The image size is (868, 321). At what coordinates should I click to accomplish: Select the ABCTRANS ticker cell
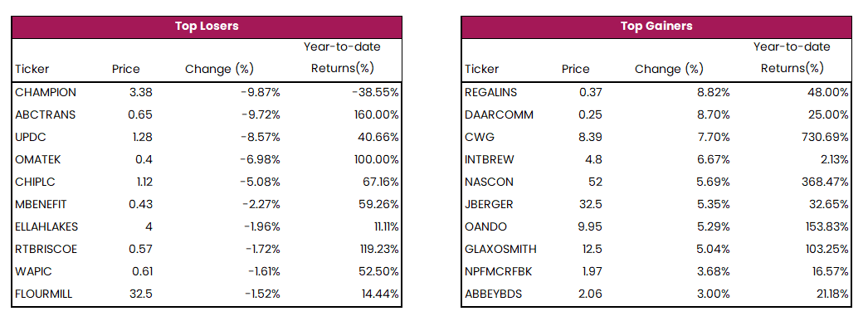46,114
